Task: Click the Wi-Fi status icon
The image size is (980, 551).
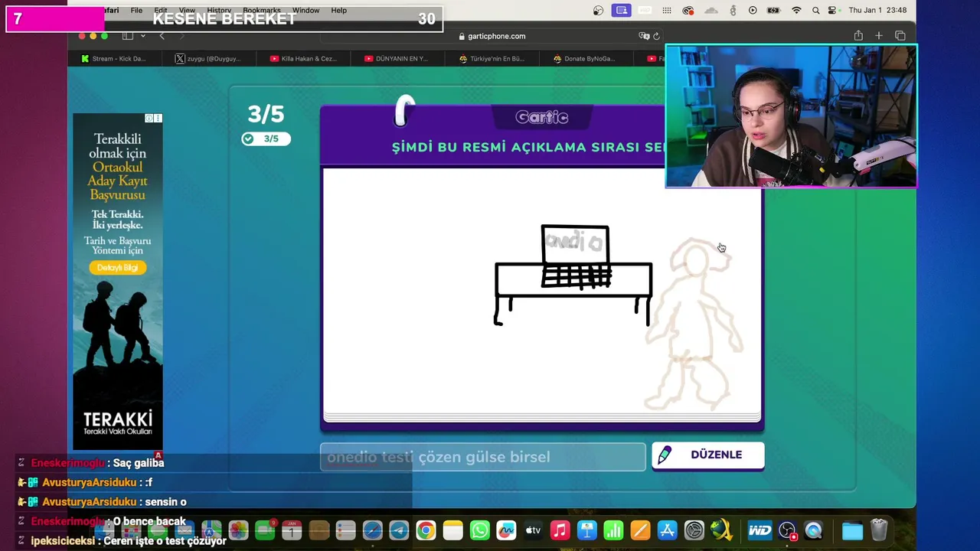Action: [x=796, y=10]
